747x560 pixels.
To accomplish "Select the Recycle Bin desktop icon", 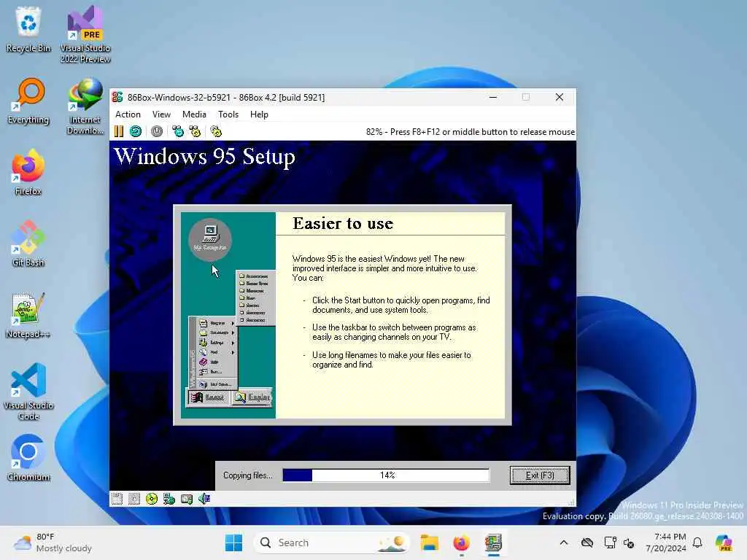I will click(x=28, y=30).
